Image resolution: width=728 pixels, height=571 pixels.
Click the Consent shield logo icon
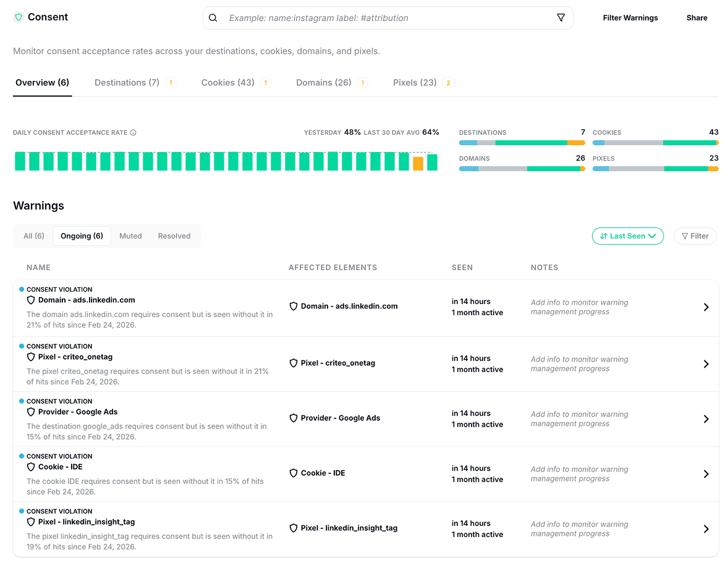pyautogui.click(x=19, y=17)
